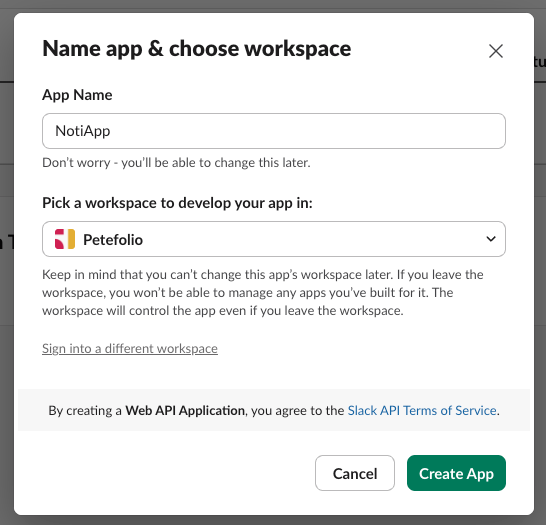Click the Petefolio workspace logo icon
The width and height of the screenshot is (546, 525).
click(x=65, y=239)
